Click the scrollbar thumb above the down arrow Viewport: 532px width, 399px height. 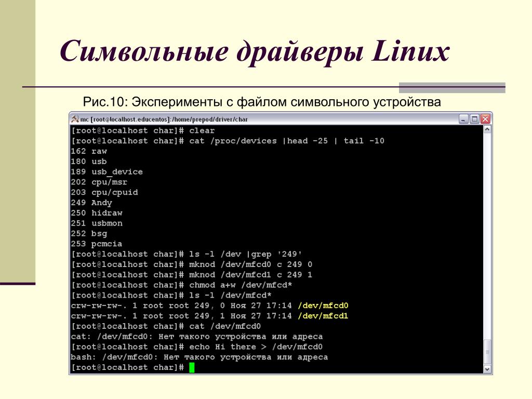tap(487, 352)
